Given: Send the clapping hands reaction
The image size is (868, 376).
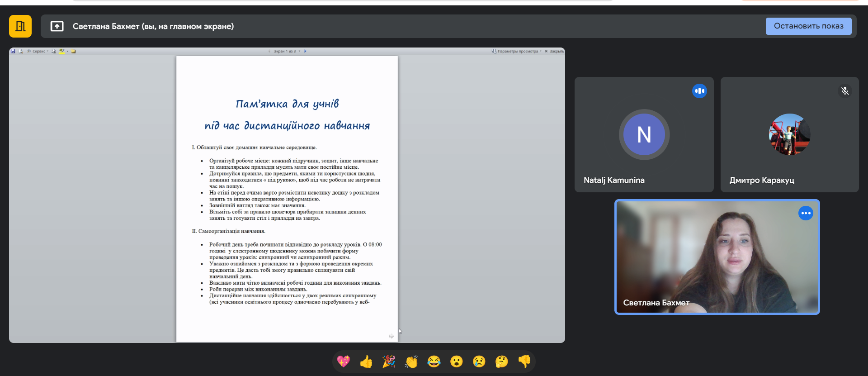Looking at the screenshot, I should 411,362.
